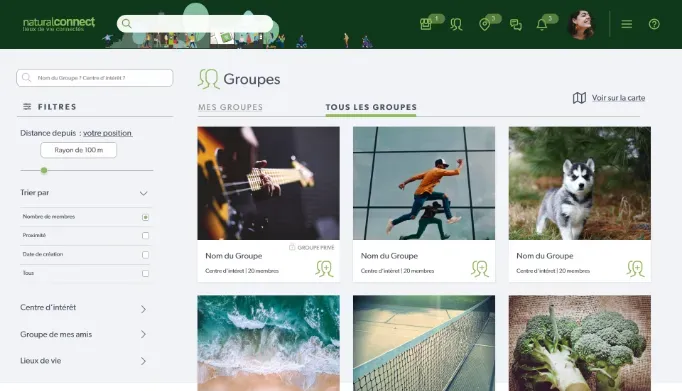Click the Rayon de 100 m button
The width and height of the screenshot is (682, 391).
[x=78, y=150]
